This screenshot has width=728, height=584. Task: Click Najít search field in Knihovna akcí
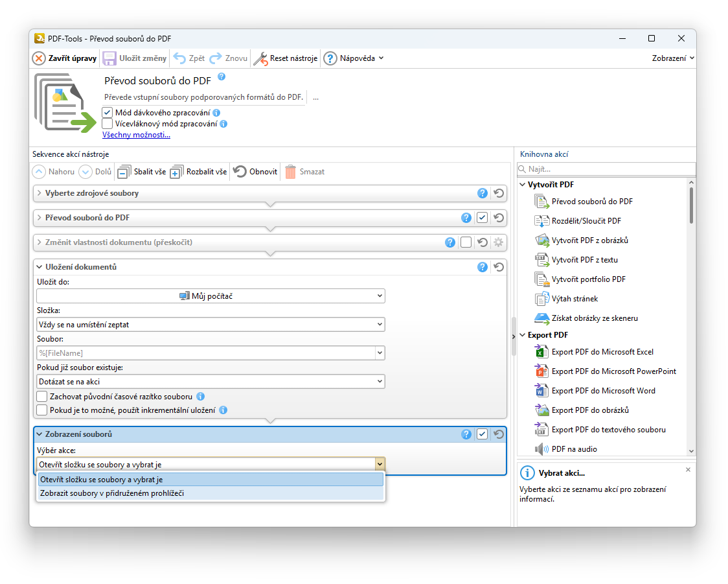click(x=606, y=169)
